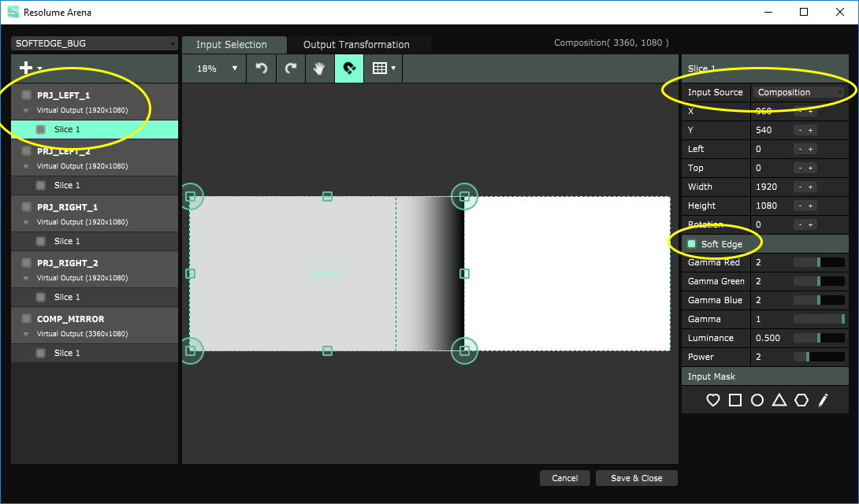The width and height of the screenshot is (859, 504).
Task: Open the SOFTEDGE_BUG preset dropdown
Action: pos(95,43)
